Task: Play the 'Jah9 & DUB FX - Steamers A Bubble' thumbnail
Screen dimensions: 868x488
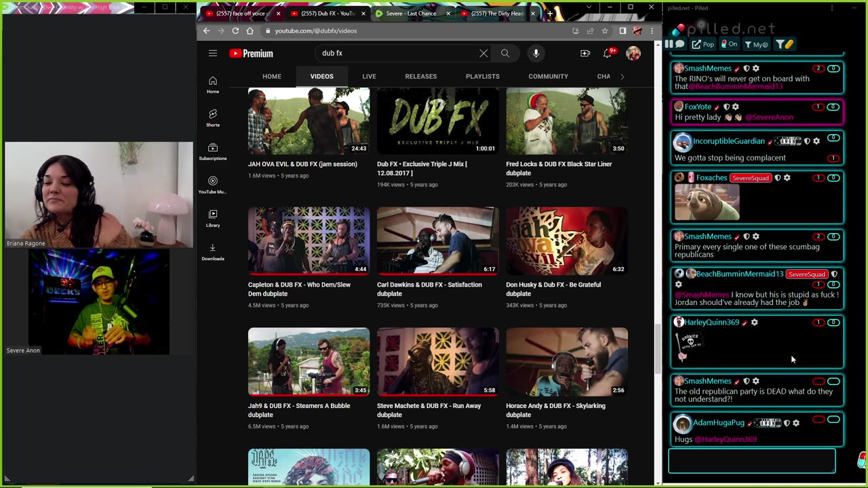Action: (309, 363)
